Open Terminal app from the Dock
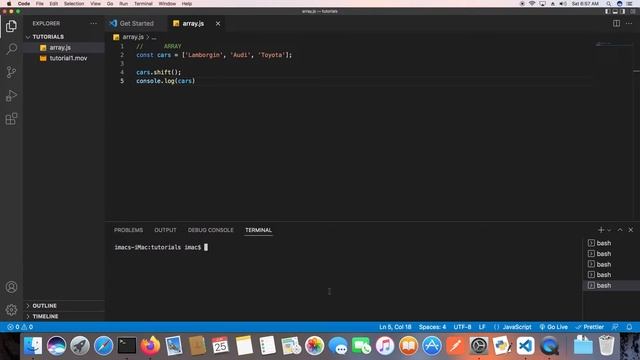This screenshot has width=640, height=360. tap(127, 346)
